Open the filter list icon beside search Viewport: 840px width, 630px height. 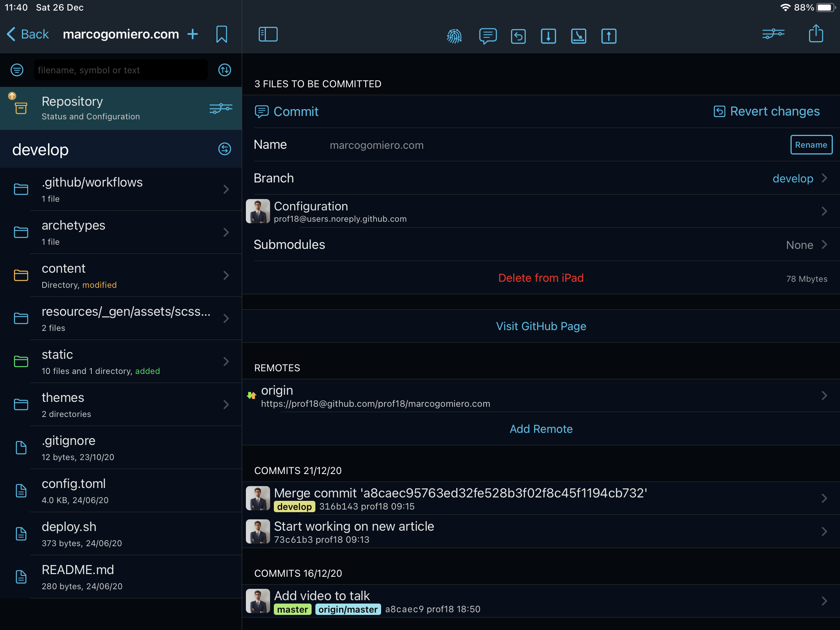pyautogui.click(x=17, y=70)
